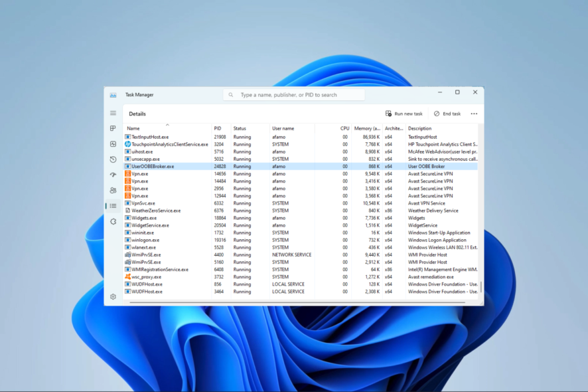This screenshot has height=392, width=588.
Task: Sort by the PID column header
Action: coord(216,128)
